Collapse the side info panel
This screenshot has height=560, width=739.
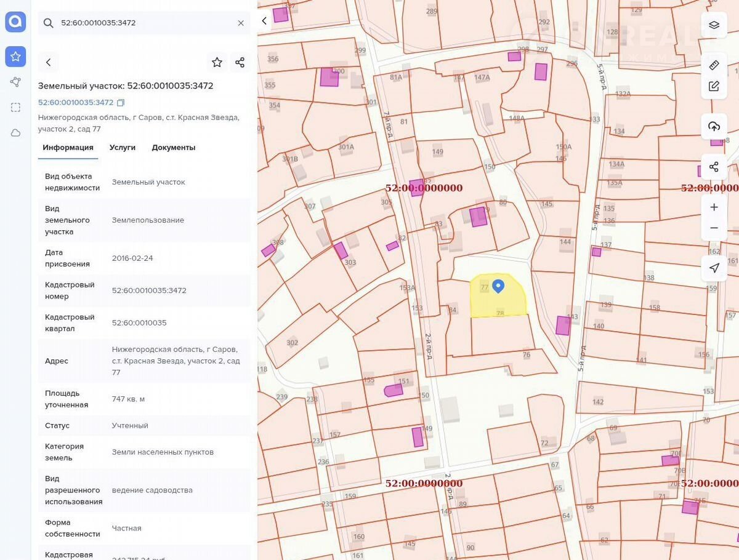click(x=264, y=21)
